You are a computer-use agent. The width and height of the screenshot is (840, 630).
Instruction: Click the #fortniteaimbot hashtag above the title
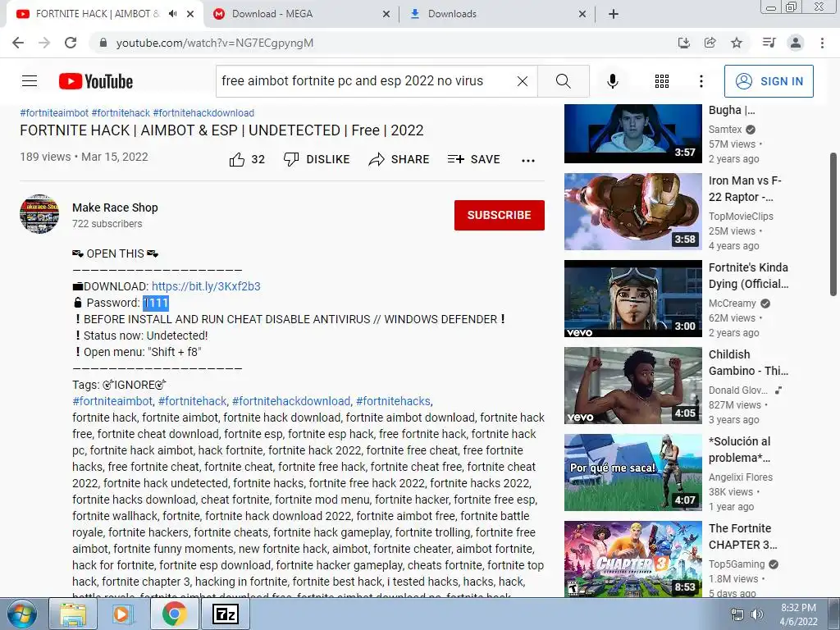point(54,113)
